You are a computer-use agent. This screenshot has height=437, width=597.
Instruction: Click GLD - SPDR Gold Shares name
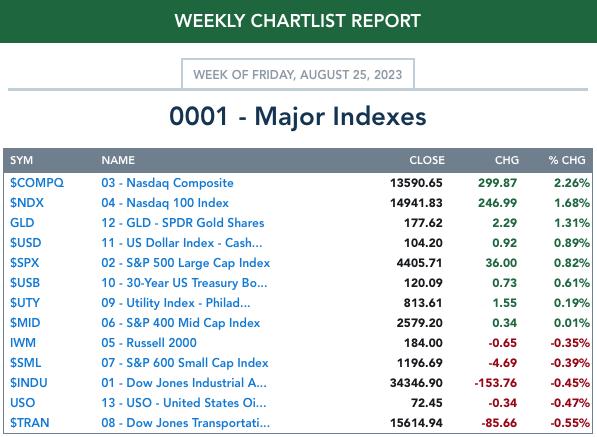pos(183,223)
